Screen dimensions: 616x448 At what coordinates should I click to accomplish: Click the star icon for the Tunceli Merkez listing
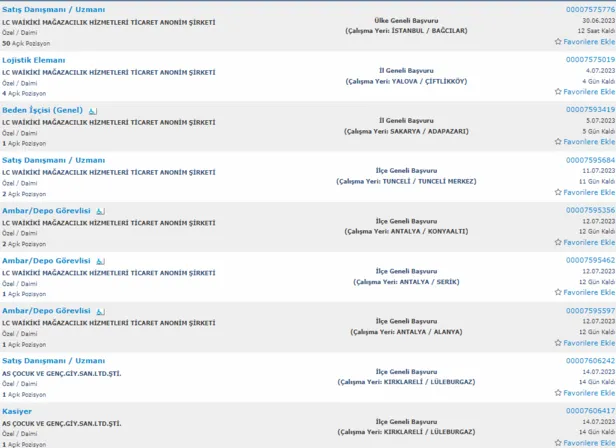click(558, 192)
